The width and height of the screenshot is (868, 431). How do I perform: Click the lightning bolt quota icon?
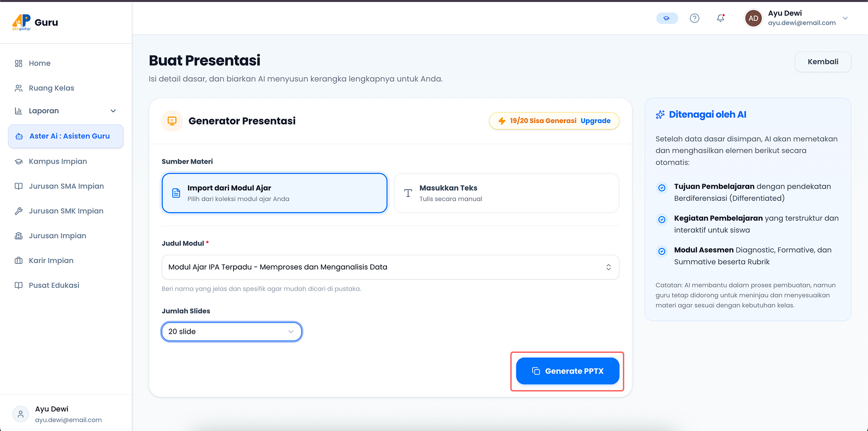502,121
